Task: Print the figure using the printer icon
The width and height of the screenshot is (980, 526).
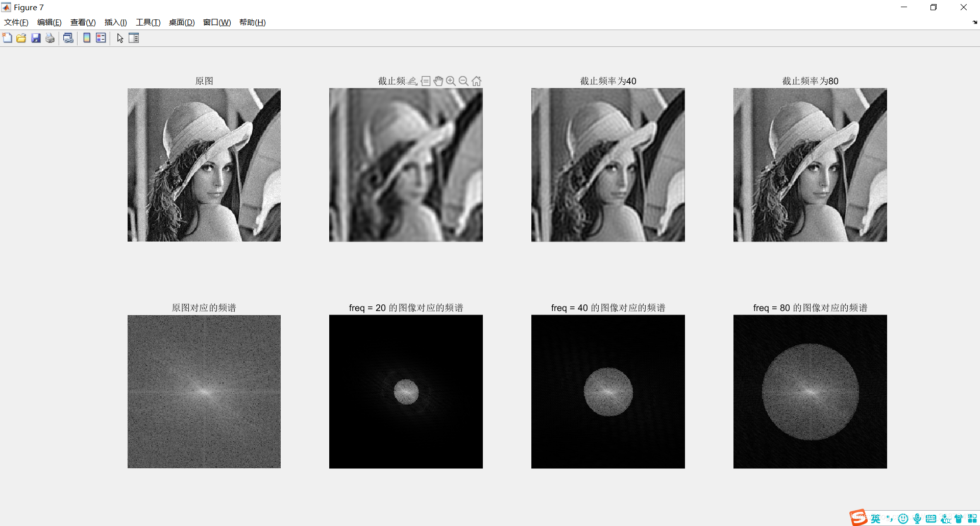Action: (50, 38)
